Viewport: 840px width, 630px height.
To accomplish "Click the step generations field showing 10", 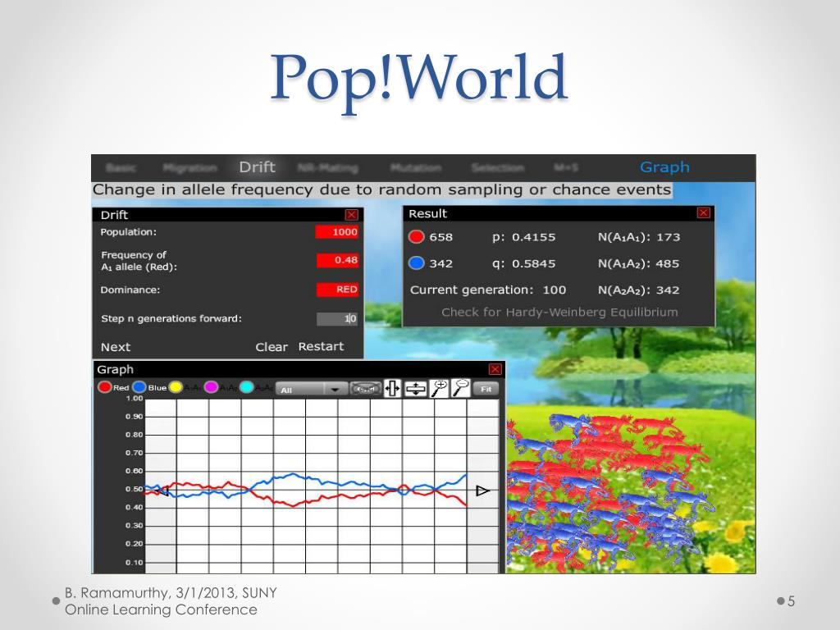I will (337, 319).
